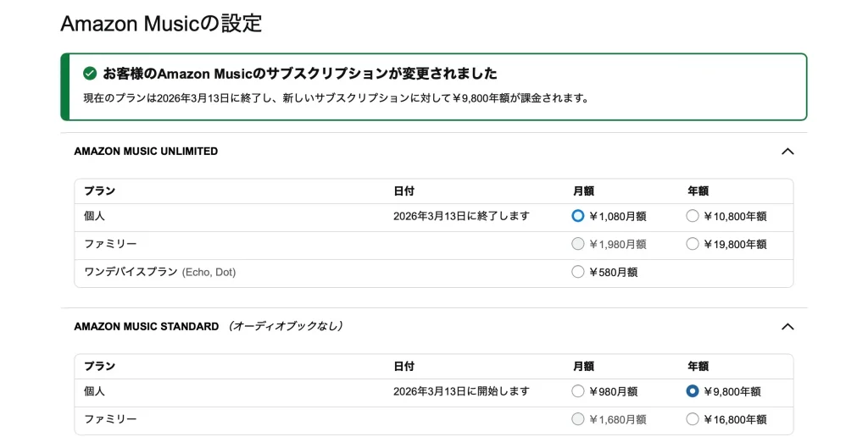Image resolution: width=868 pixels, height=448 pixels.
Task: Choose Unlimited family ¥19,800 yearly plan
Action: click(x=693, y=244)
